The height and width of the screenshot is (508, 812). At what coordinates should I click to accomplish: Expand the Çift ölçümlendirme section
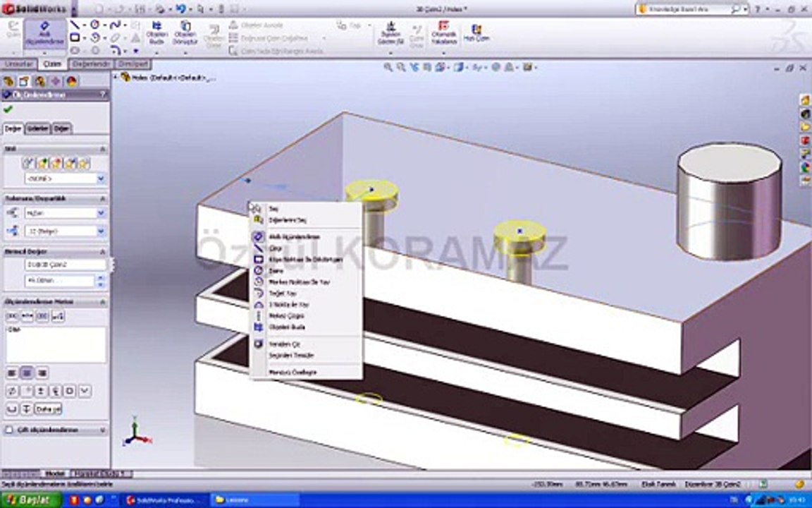tap(102, 430)
